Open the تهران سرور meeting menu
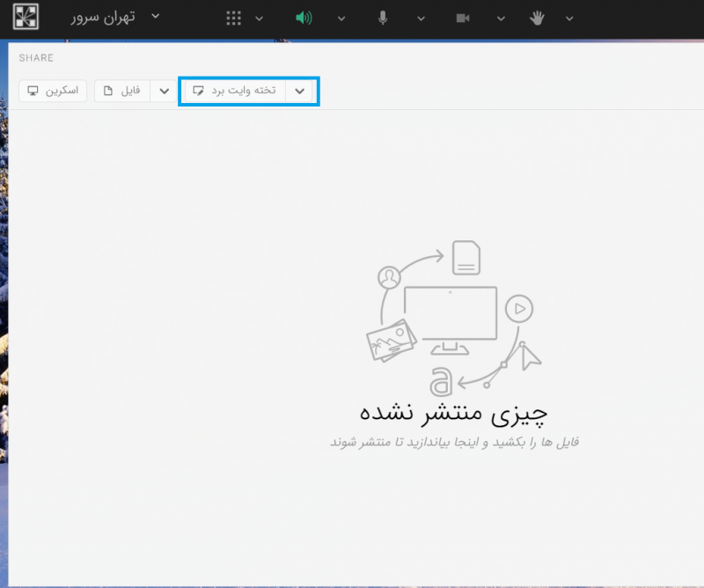This screenshot has width=704, height=588. (x=114, y=18)
